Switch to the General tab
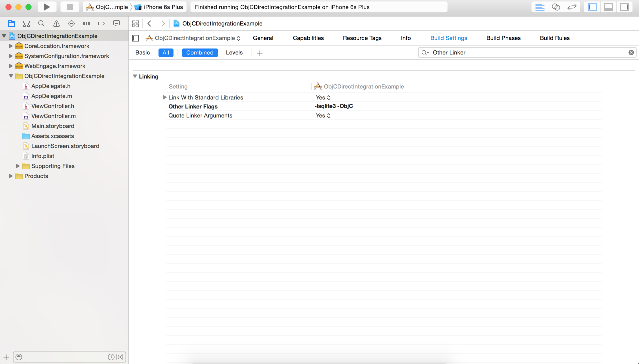Screen dimensions: 639x364 click(x=263, y=38)
